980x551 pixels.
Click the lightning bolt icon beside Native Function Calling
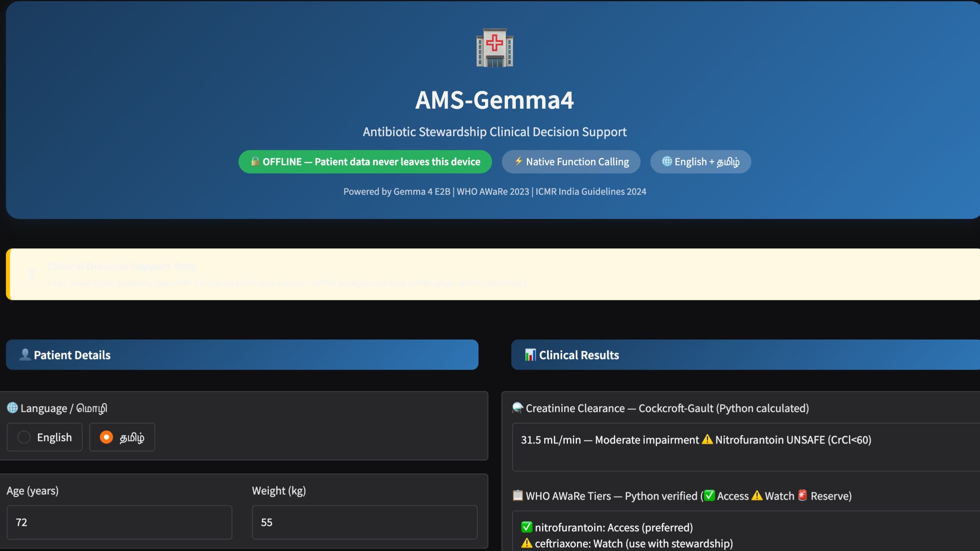point(518,161)
